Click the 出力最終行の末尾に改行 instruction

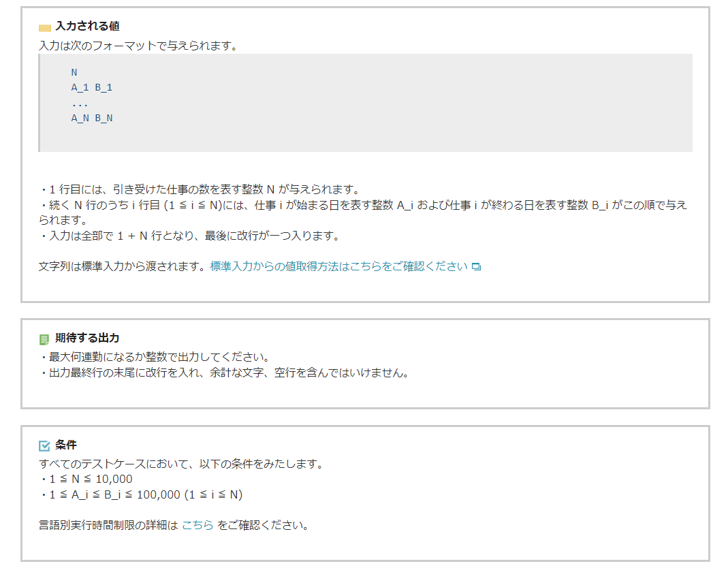pyautogui.click(x=225, y=373)
